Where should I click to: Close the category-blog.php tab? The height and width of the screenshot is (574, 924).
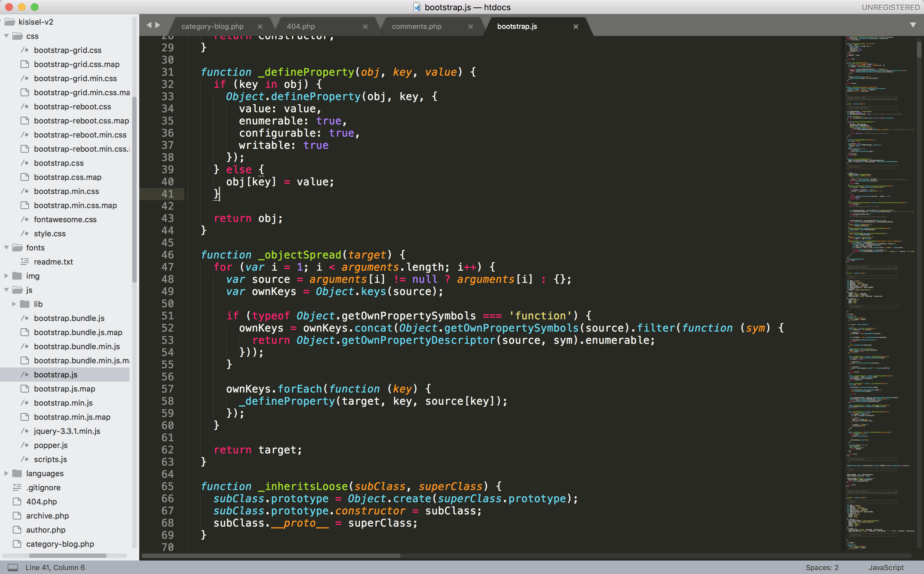[x=260, y=27]
